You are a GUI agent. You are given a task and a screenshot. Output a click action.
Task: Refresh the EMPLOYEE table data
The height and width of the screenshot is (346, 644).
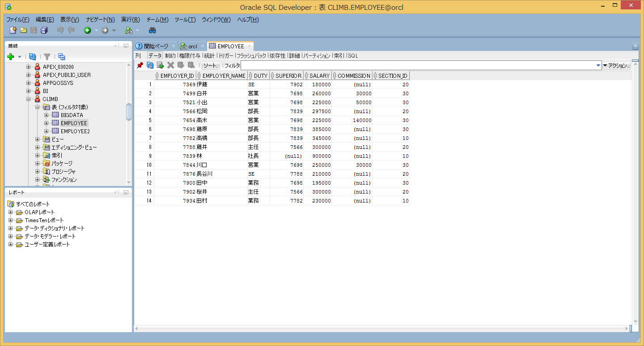(x=150, y=65)
